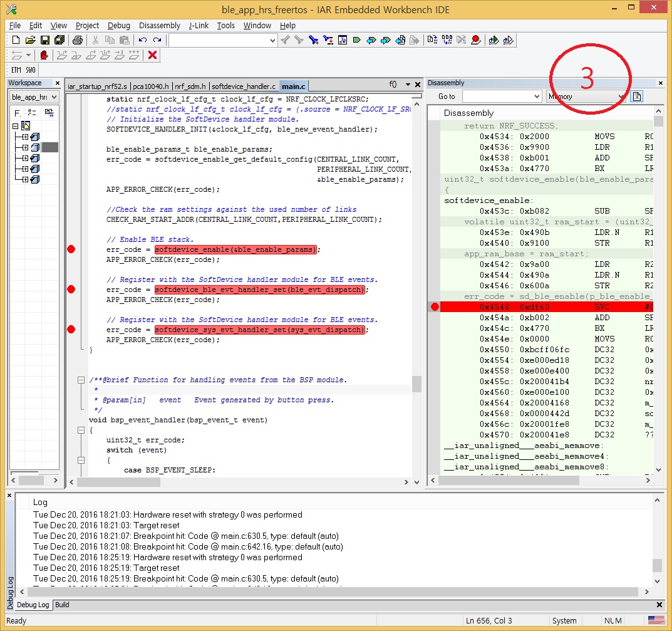The image size is (672, 631).
Task: Switch to softdevice_handler.c tab
Action: point(244,86)
